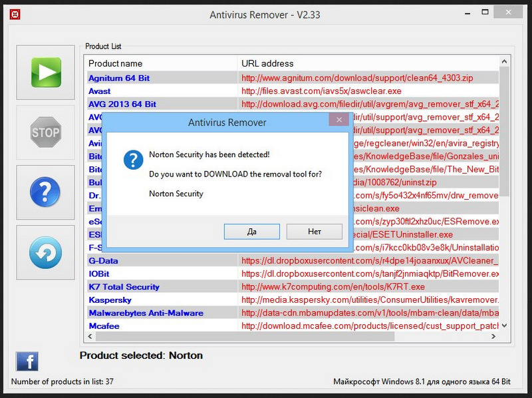Screen dimensions: 532x398
Task: Click the IOBit BitRemover dropbox URL
Action: pyautogui.click(x=370, y=274)
